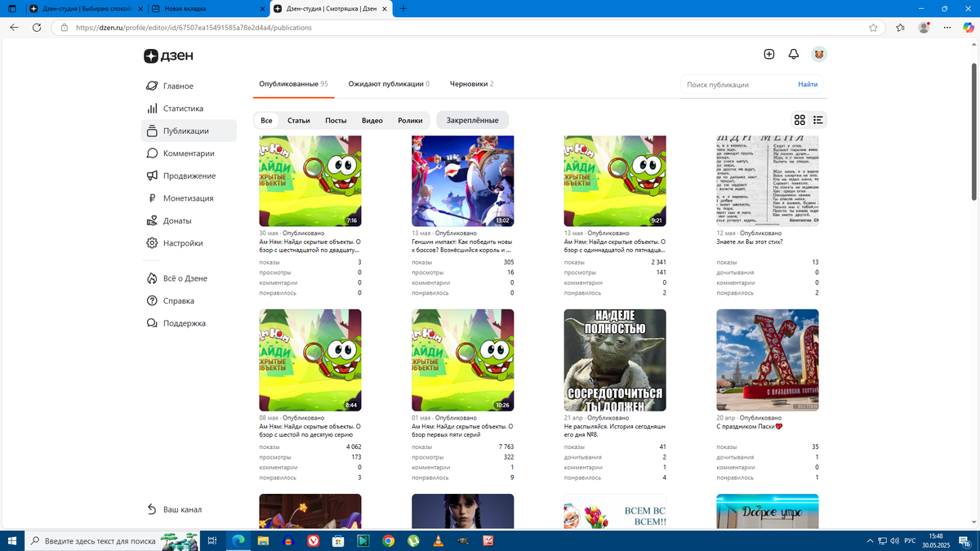Viewport: 980px width, 551px height.
Task: Open the 8:44 Ам Ням video thumbnail
Action: 310,360
